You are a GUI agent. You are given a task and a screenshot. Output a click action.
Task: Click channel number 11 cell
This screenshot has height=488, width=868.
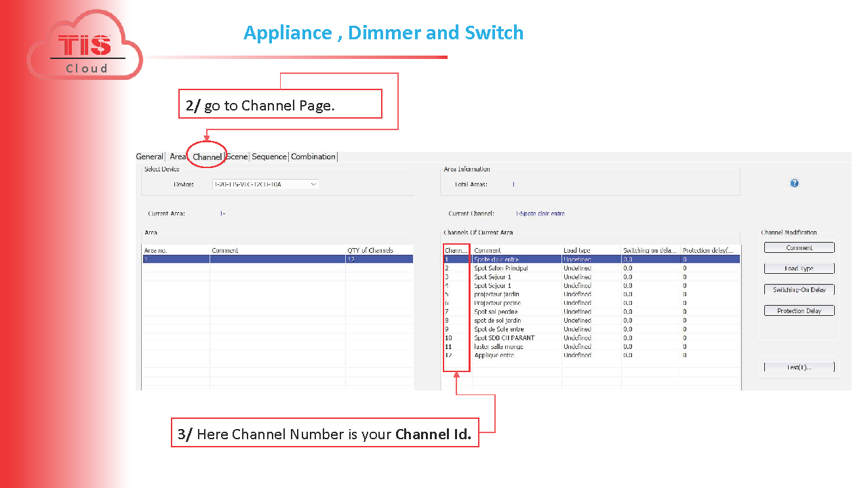tap(448, 346)
